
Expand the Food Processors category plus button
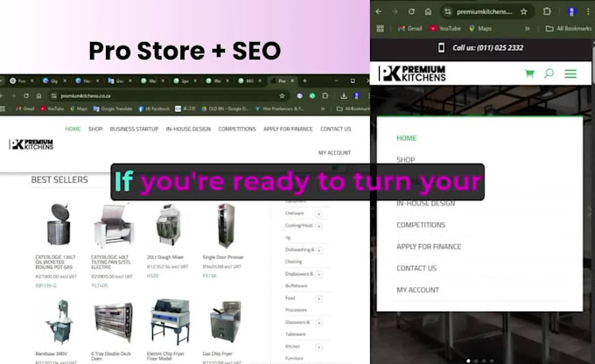(318, 298)
